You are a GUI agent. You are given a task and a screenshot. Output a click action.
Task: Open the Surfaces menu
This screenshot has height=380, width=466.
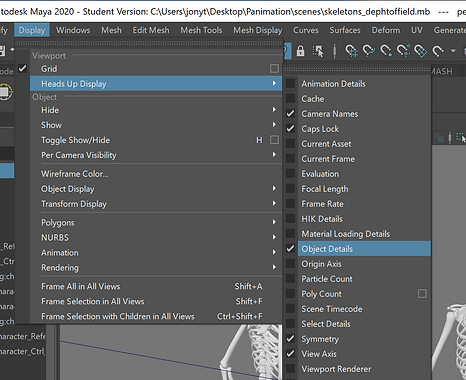(x=345, y=30)
